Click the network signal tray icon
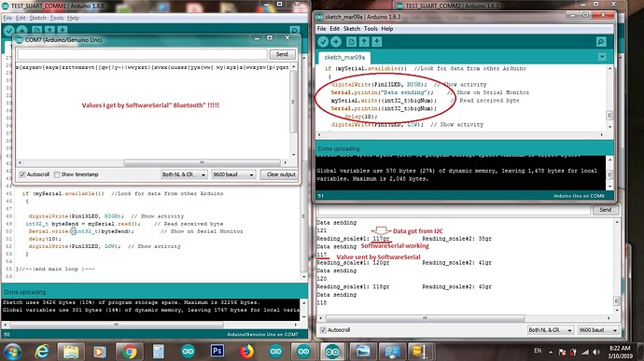644x361 pixels. click(585, 353)
